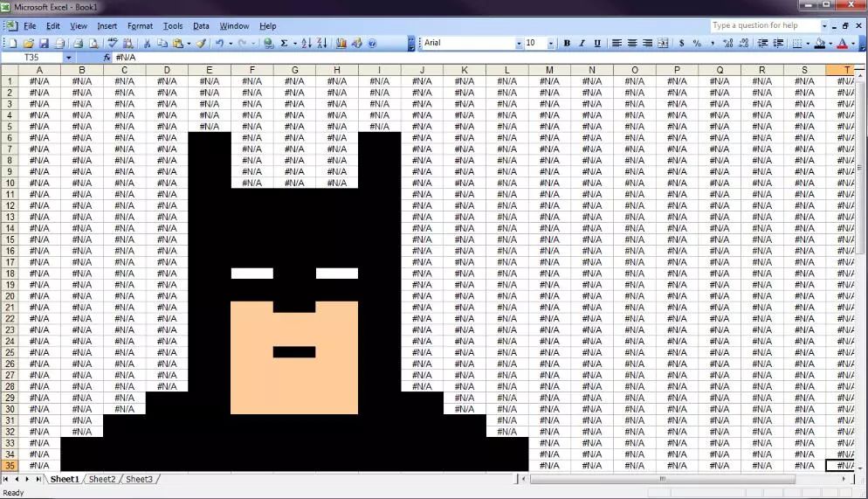Launch the Chart Wizard

click(341, 43)
